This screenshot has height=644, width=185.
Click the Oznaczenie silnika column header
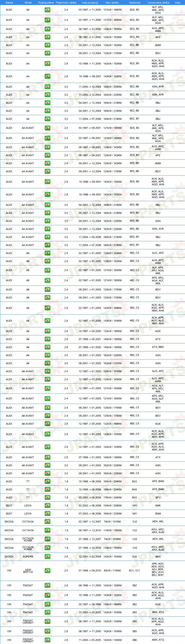(x=158, y=3)
